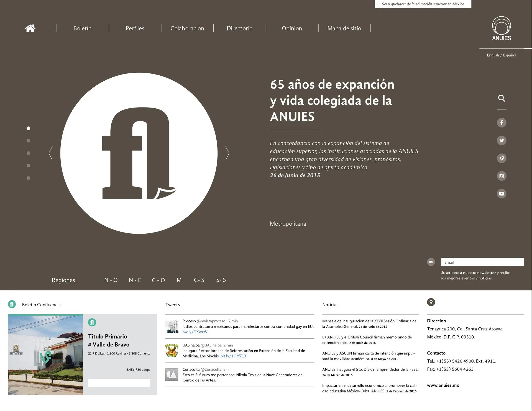This screenshot has width=532, height=411.
Task: Open the Día del Emprendedor news
Action: click(370, 372)
